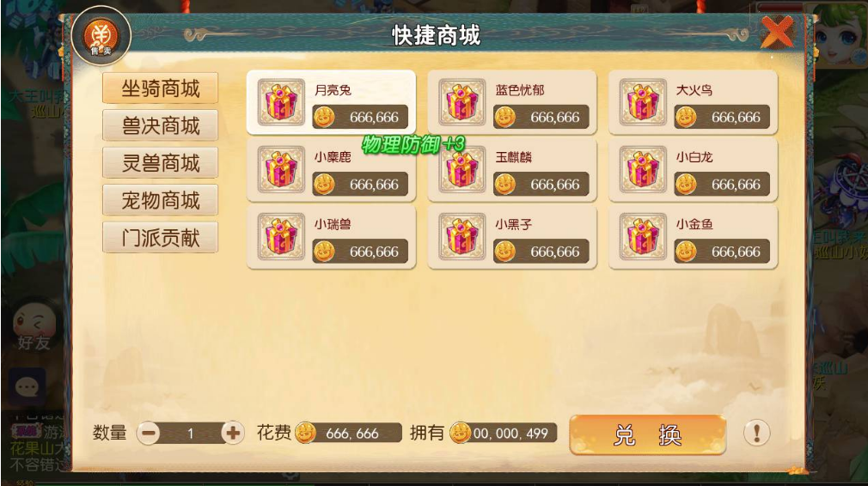The height and width of the screenshot is (486, 868).
Task: Open the 售卖 coin icon at top left
Action: click(x=101, y=36)
